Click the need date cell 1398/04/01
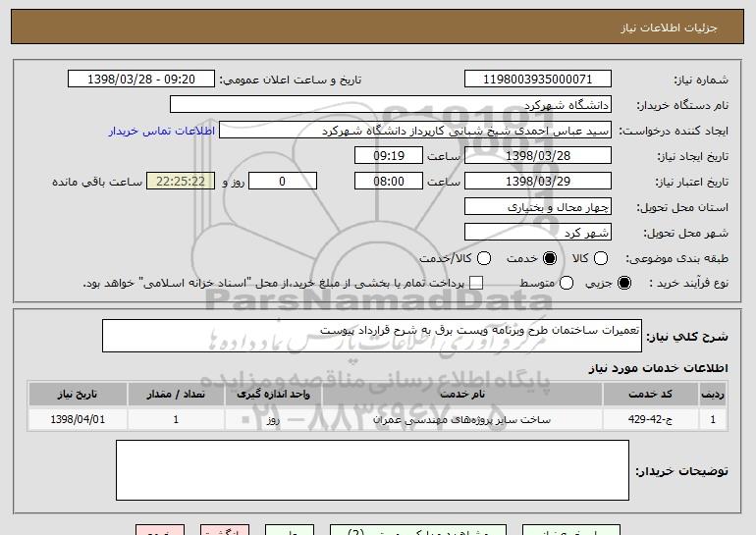Image resolution: width=756 pixels, height=535 pixels. point(78,419)
